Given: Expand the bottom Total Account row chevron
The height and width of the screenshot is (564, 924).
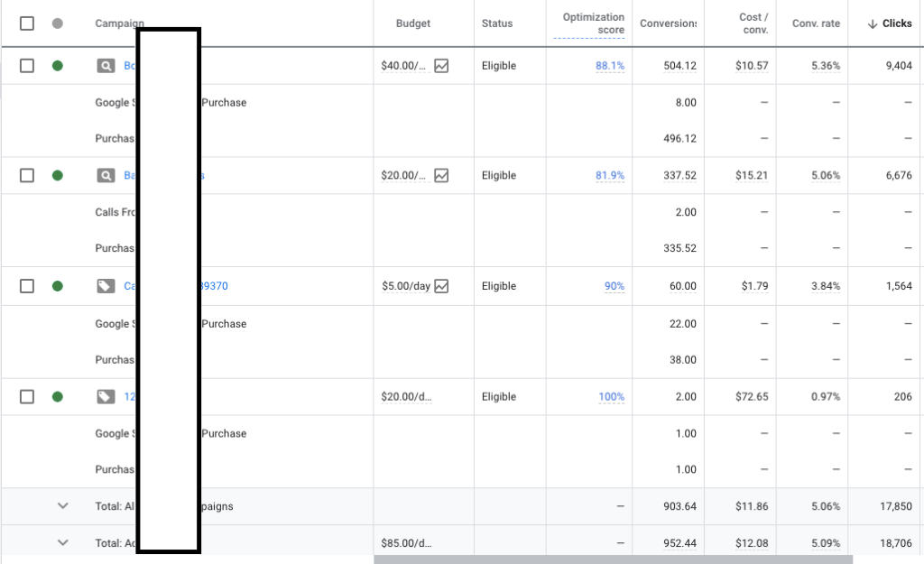Looking at the screenshot, I should click(x=62, y=543).
